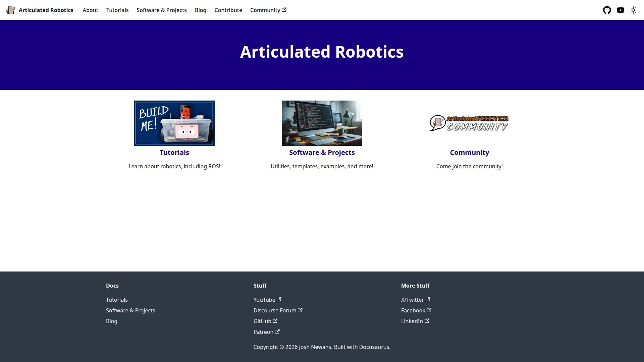
Task: Open the GitHub icon in the navbar
Action: [x=607, y=10]
